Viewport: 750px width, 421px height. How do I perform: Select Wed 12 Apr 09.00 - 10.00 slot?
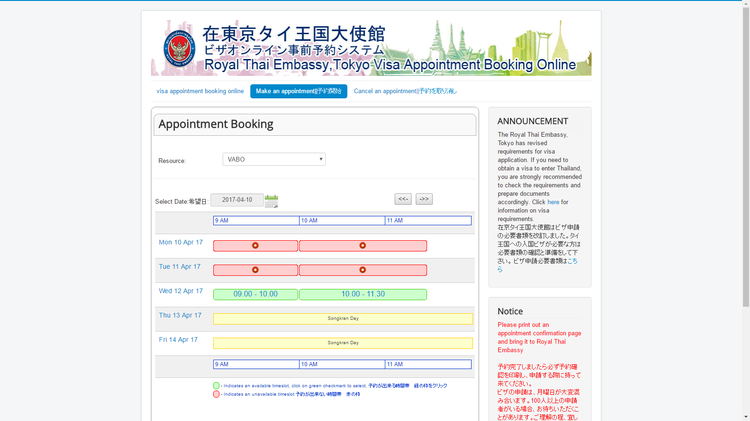[255, 294]
